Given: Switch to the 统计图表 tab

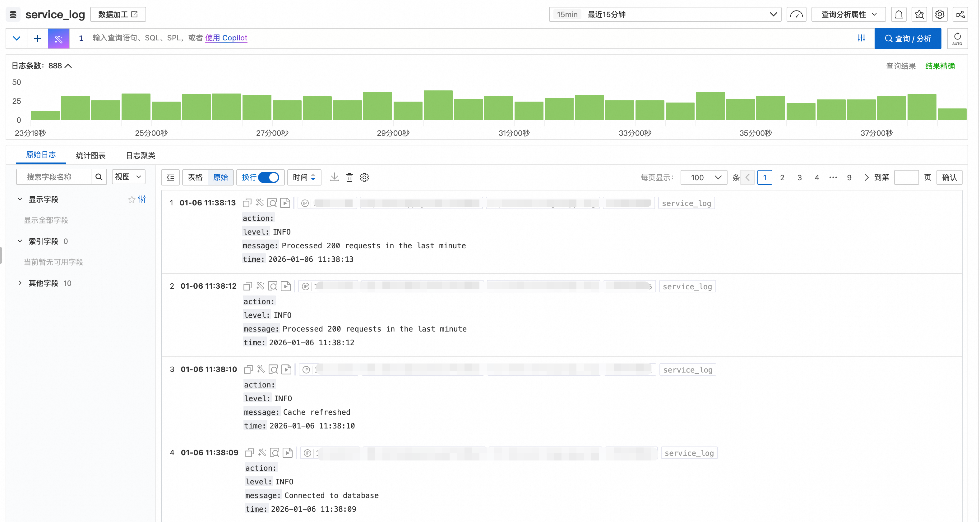Looking at the screenshot, I should 90,155.
